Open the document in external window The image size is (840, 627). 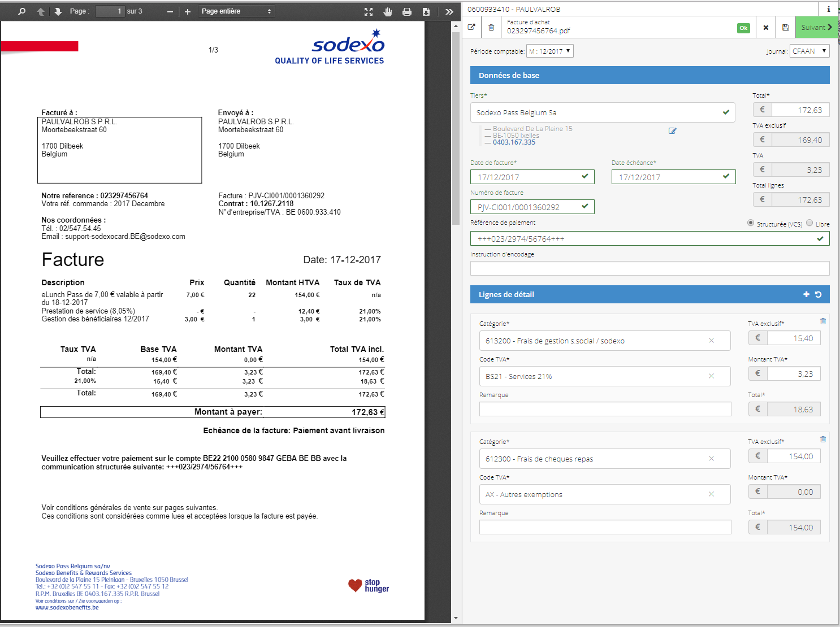[472, 27]
